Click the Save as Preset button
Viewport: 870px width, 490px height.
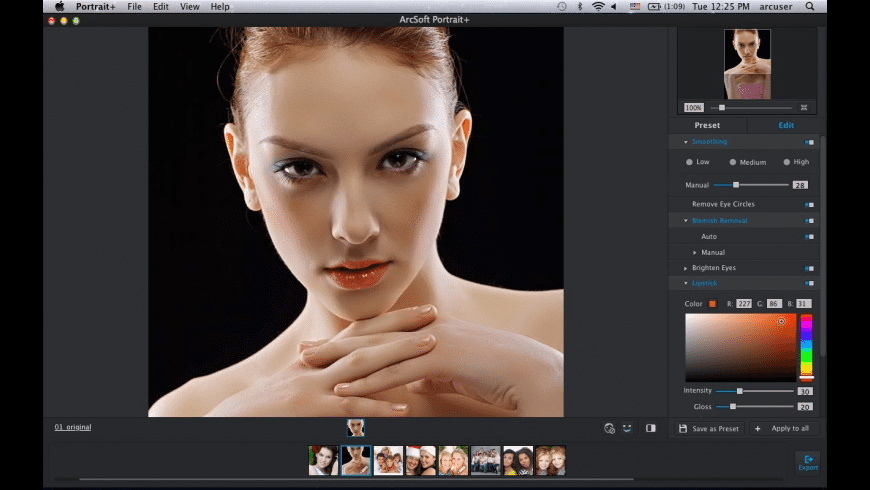point(709,428)
